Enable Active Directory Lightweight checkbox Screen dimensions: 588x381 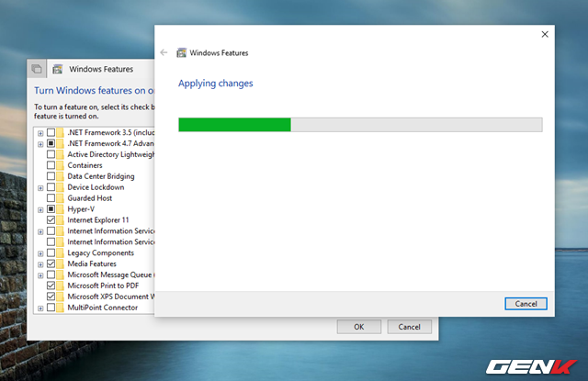51,154
